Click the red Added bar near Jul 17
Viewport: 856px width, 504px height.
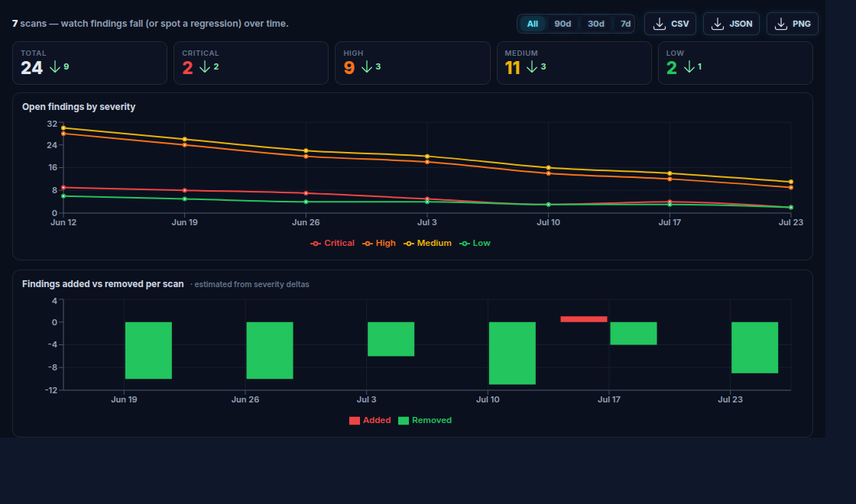click(x=584, y=319)
